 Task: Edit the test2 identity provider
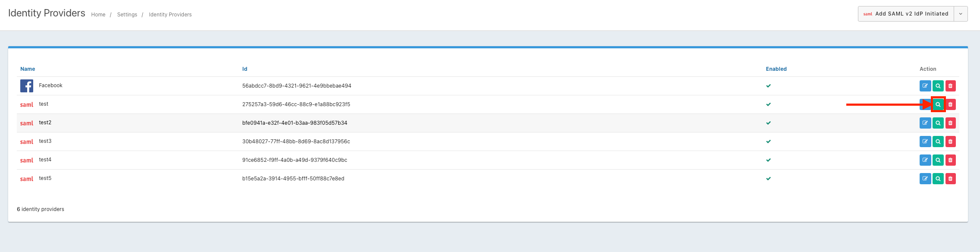click(925, 123)
